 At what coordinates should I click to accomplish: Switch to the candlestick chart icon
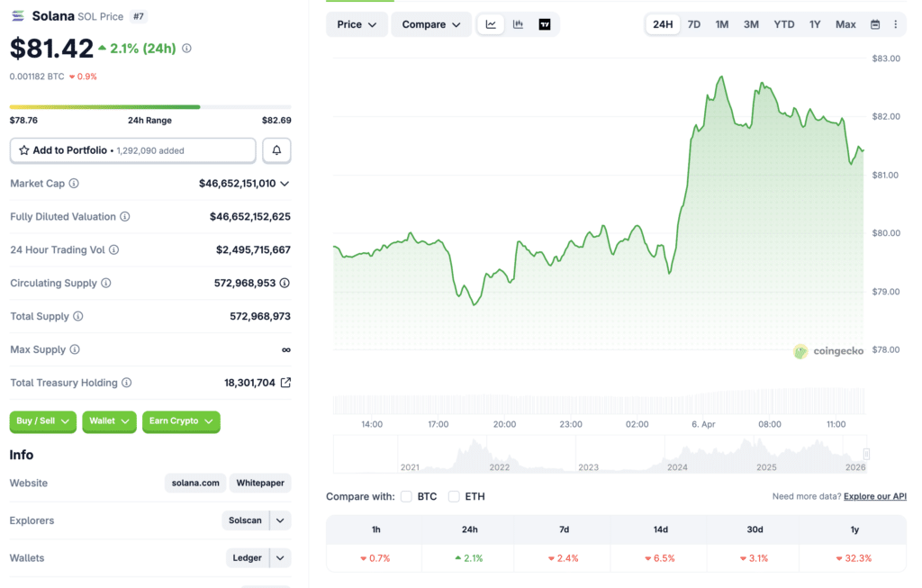(x=518, y=24)
